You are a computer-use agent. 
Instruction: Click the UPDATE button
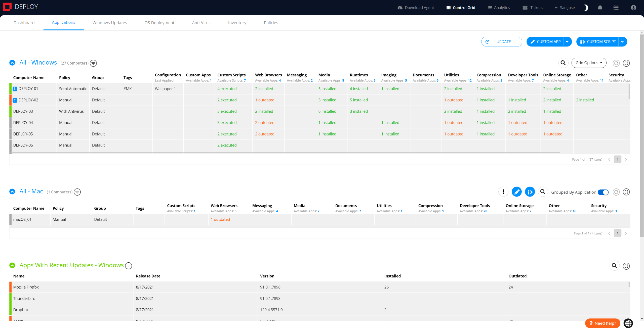pyautogui.click(x=502, y=41)
